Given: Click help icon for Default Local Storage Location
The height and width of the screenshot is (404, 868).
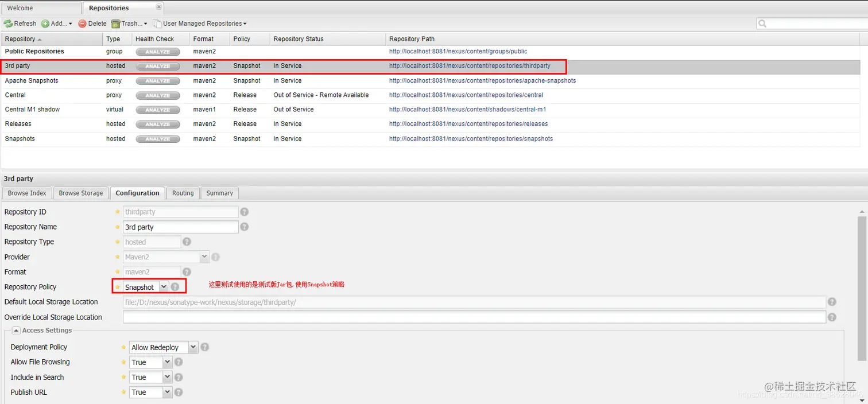Looking at the screenshot, I should [x=832, y=302].
